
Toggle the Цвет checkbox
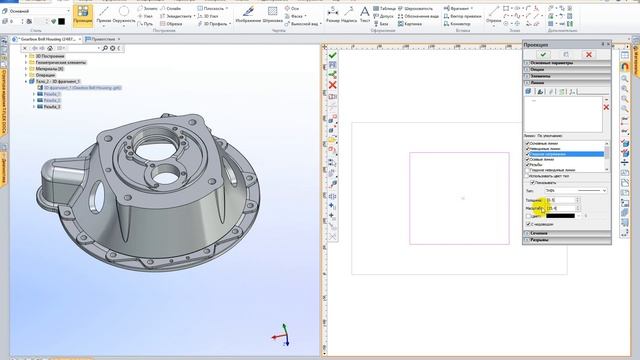pyautogui.click(x=529, y=216)
